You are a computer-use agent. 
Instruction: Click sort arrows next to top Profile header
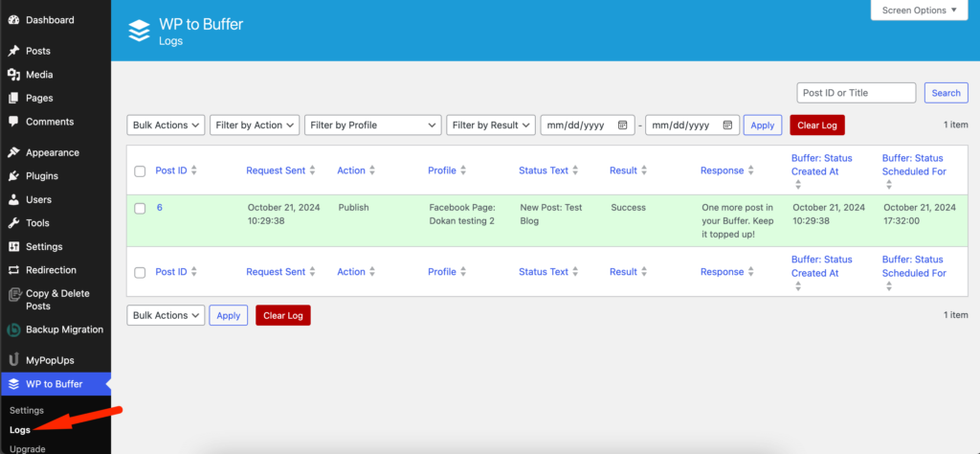(463, 170)
